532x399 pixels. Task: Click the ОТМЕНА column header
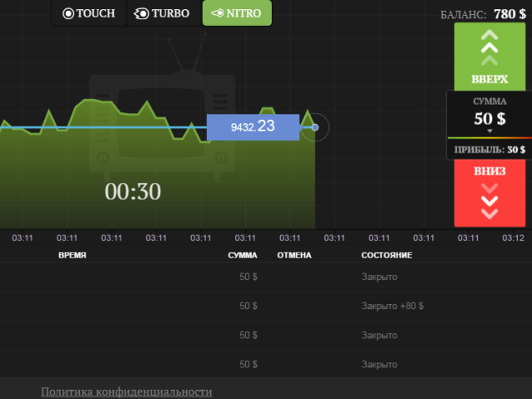coord(294,255)
